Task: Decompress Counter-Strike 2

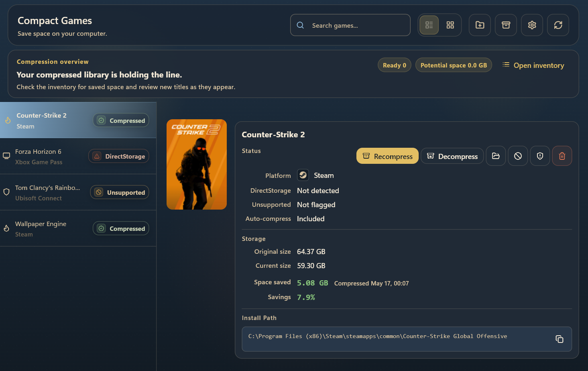Action: 452,156
